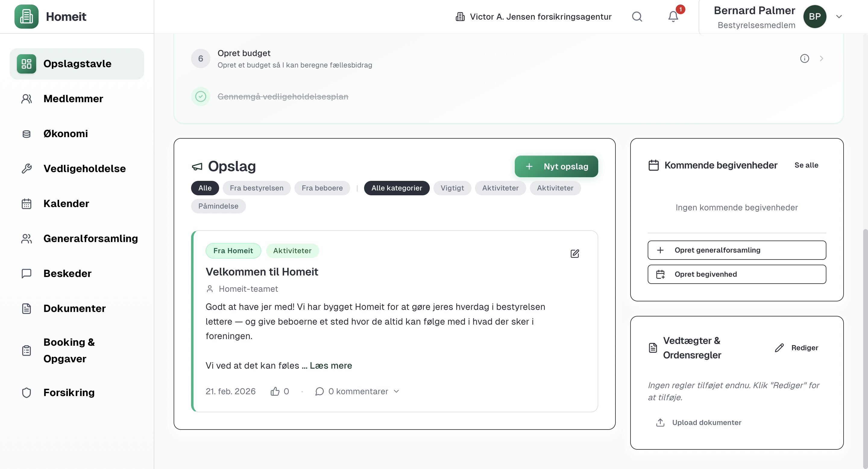Toggle completed Gennemgå vedligeholdelsesplan checkmark

(200, 97)
